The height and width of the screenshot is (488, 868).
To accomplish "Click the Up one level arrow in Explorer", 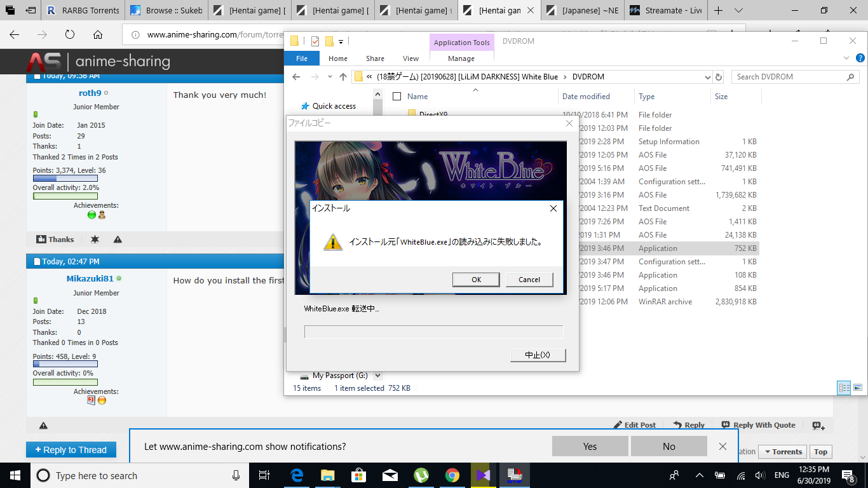I will point(343,77).
